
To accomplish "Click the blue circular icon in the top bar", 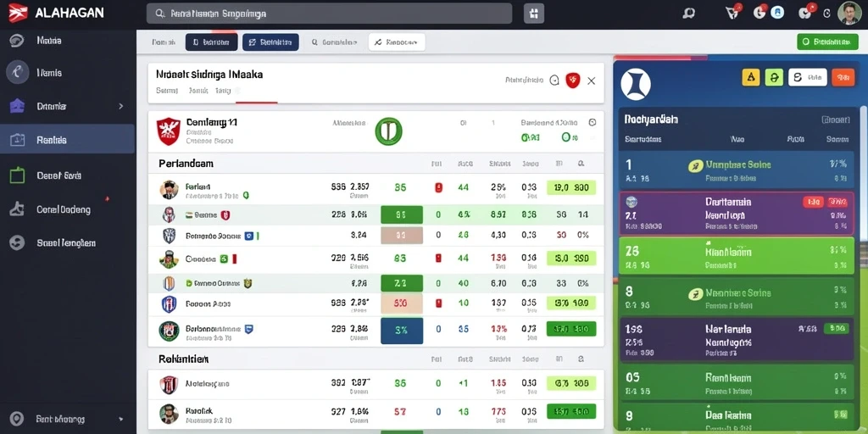I will [778, 13].
